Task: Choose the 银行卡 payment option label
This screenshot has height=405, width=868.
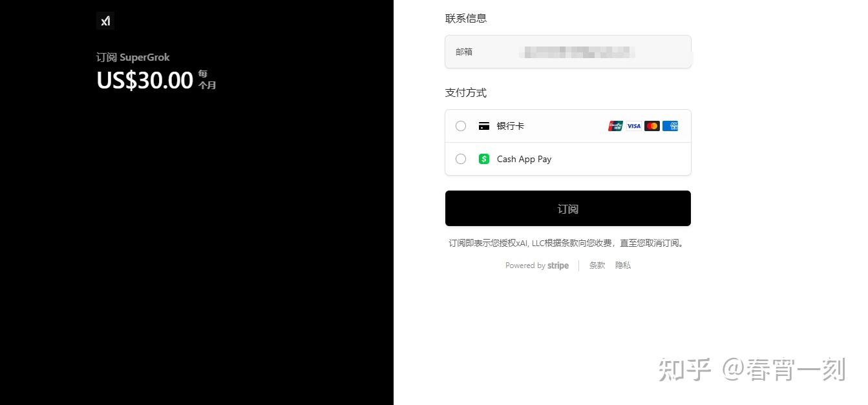Action: tap(511, 126)
